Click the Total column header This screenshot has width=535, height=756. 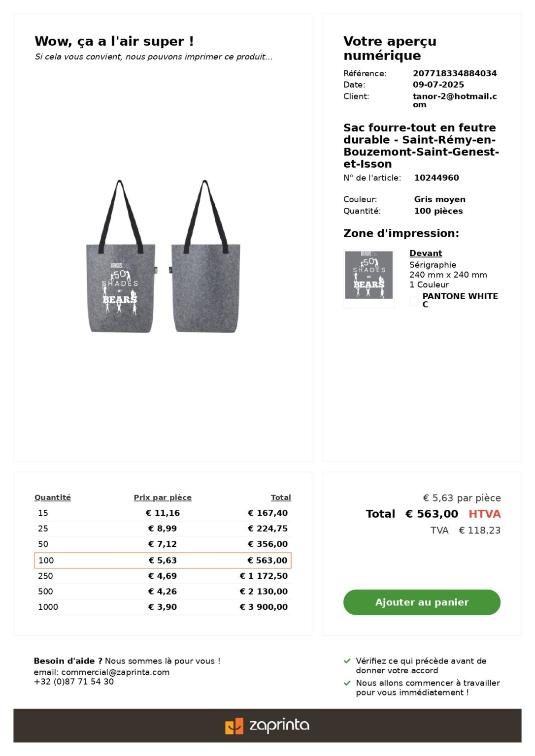click(281, 498)
